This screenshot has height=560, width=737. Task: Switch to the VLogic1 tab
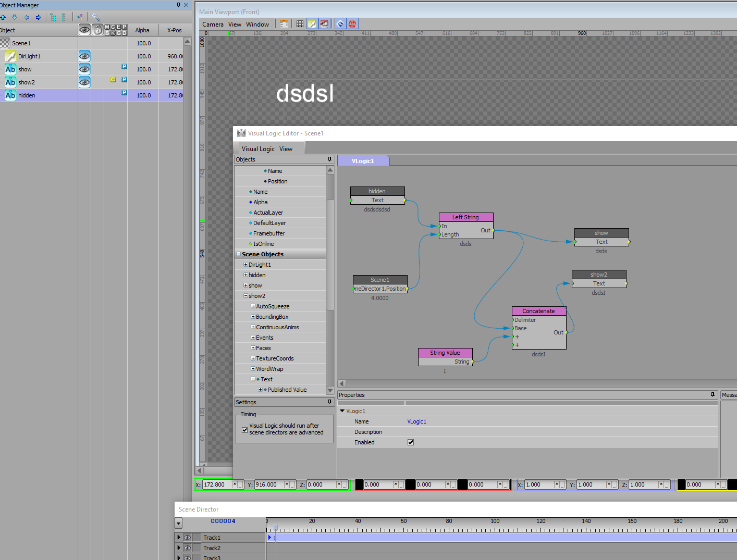click(x=363, y=161)
